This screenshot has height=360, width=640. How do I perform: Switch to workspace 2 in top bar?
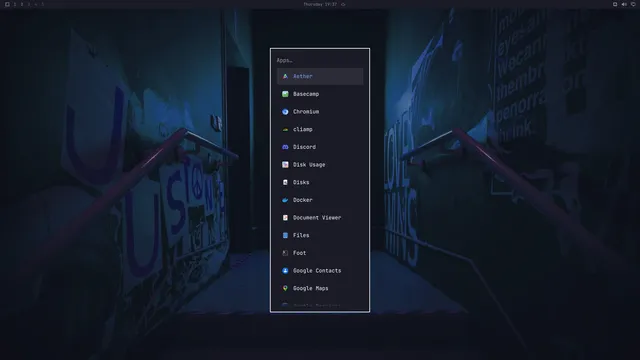click(22, 4)
